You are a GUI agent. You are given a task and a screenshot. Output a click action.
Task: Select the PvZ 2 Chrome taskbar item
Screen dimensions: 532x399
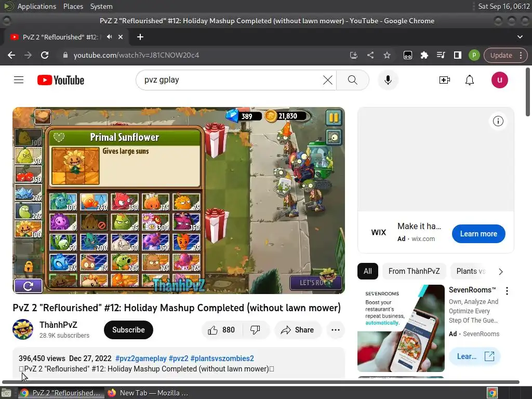click(61, 393)
